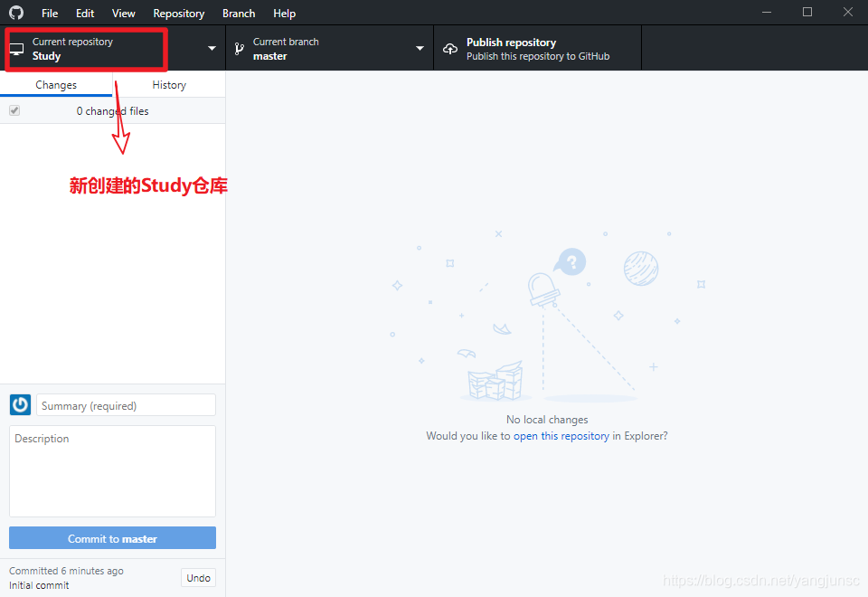Click the No local changes message
The height and width of the screenshot is (597, 868).
coord(547,420)
